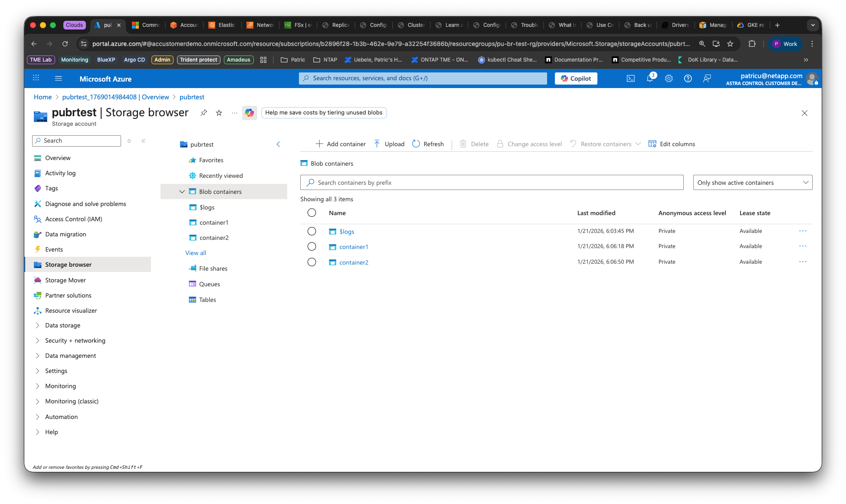
Task: Open the Azure portal hamburger menu
Action: [59, 79]
